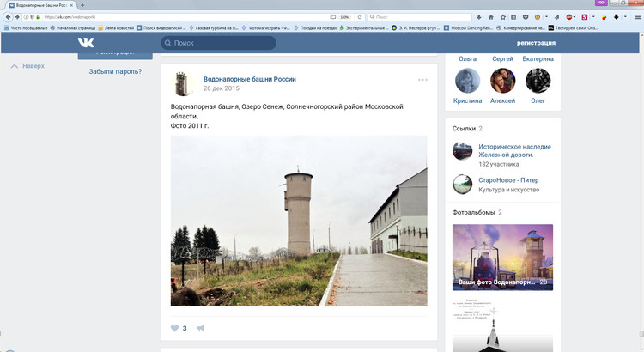644x352 pixels.
Task: Bookmark this page with the star icon
Action: pyautogui.click(x=502, y=17)
